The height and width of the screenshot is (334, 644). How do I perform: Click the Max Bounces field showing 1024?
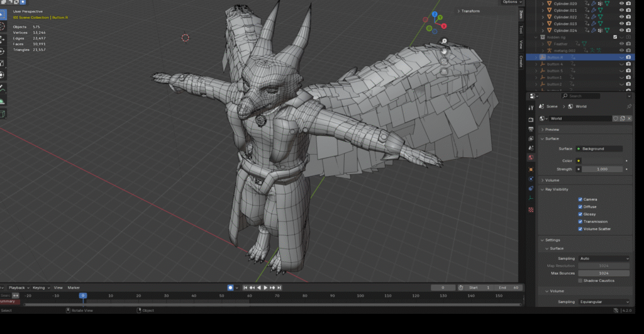click(x=604, y=273)
